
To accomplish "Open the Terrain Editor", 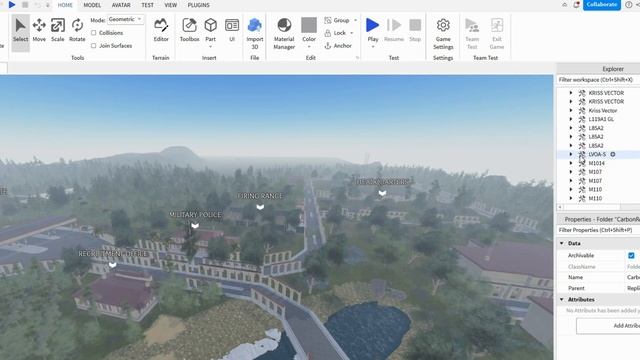I will (x=161, y=31).
